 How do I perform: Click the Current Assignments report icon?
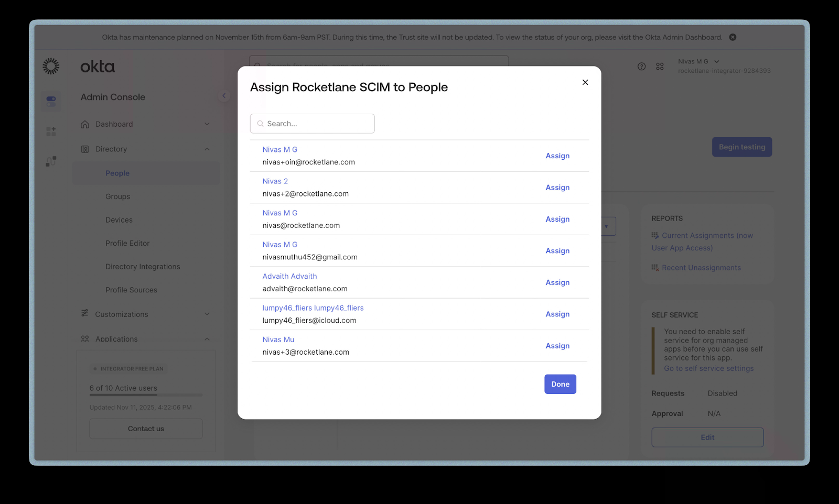click(655, 236)
